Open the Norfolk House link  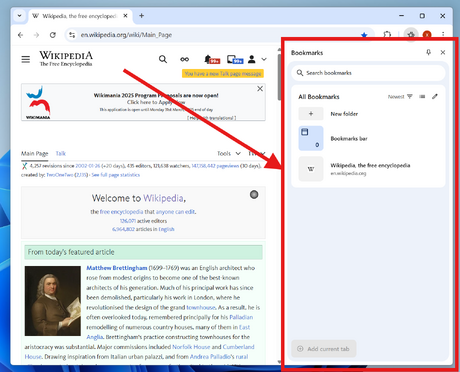tap(191, 347)
